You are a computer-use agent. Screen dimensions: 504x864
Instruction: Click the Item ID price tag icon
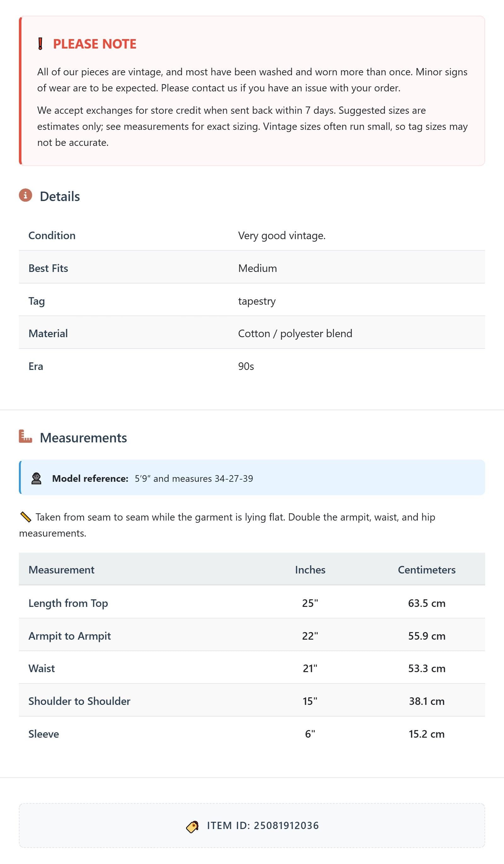click(192, 826)
